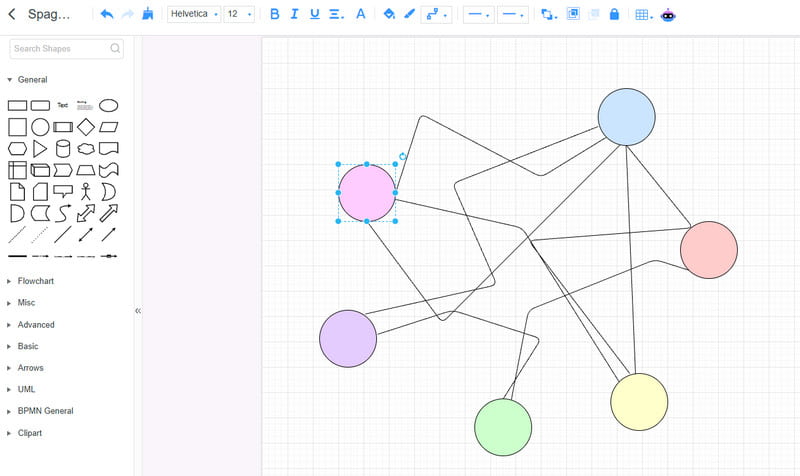Screen dimensions: 800x476
Task: Select the circle shape in palette
Action: [x=40, y=127]
